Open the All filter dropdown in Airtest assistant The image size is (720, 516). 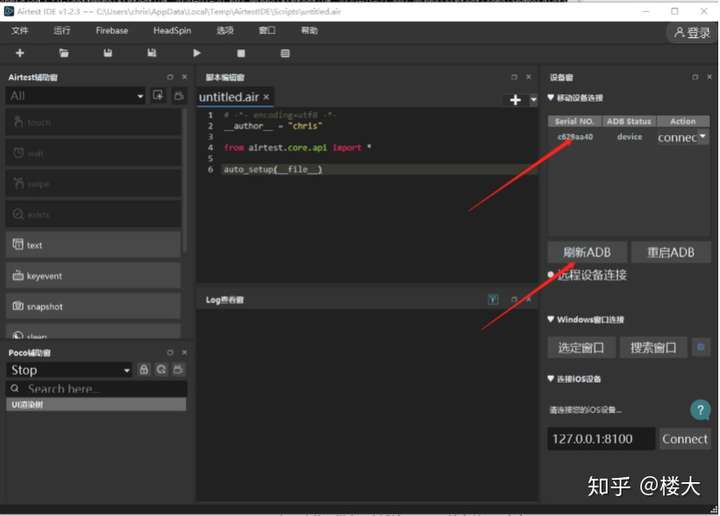click(x=75, y=96)
